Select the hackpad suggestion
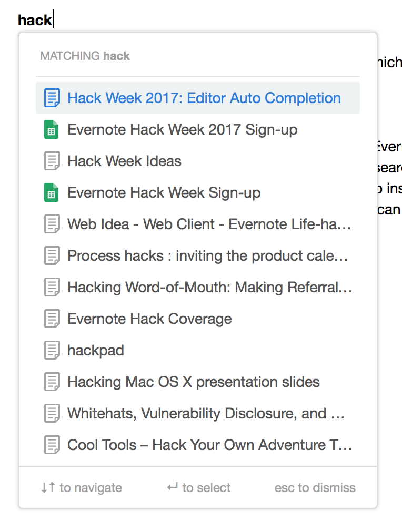402x532 pixels. (x=96, y=350)
